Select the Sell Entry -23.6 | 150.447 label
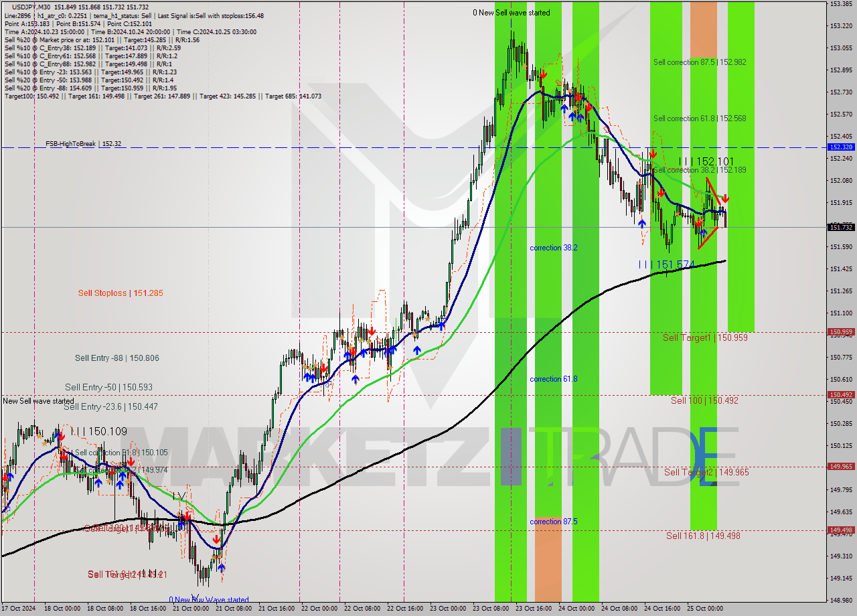This screenshot has height=616, width=857. click(111, 406)
